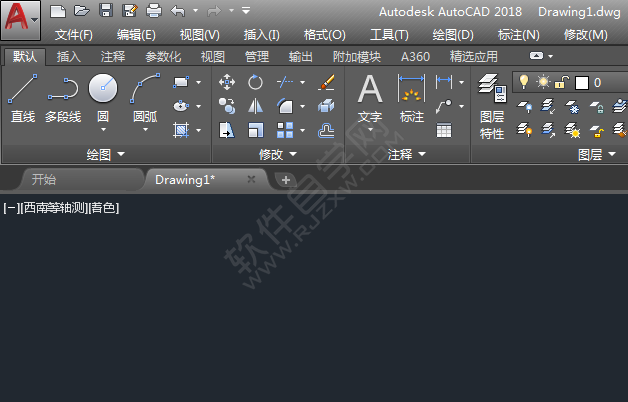Expand the 图层 layers panel
Image resolution: width=628 pixels, height=402 pixels.
tap(597, 154)
